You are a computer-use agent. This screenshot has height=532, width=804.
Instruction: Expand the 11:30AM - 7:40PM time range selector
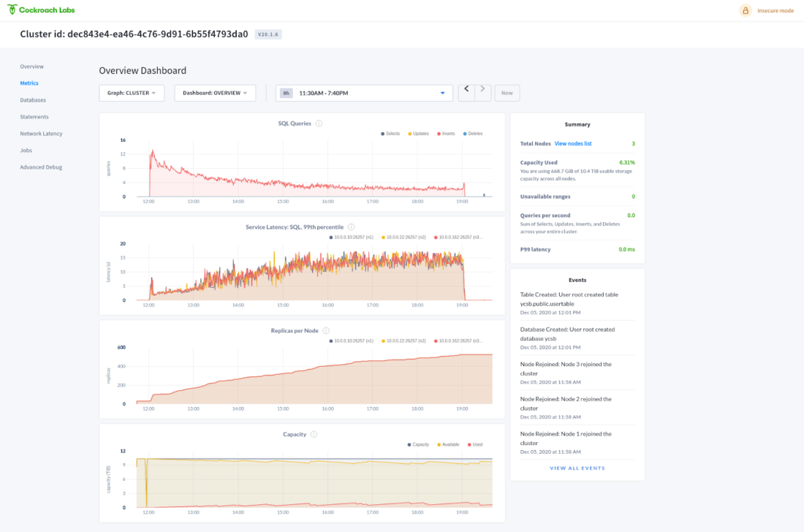364,93
